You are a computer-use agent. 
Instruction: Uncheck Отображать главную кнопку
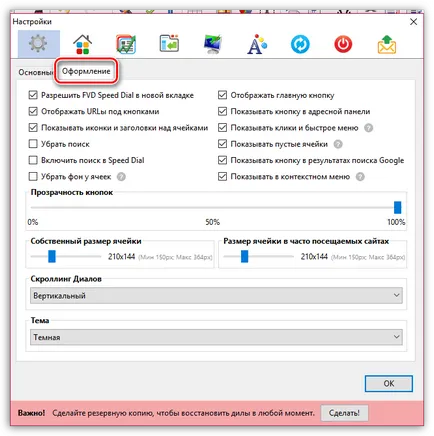tap(222, 95)
